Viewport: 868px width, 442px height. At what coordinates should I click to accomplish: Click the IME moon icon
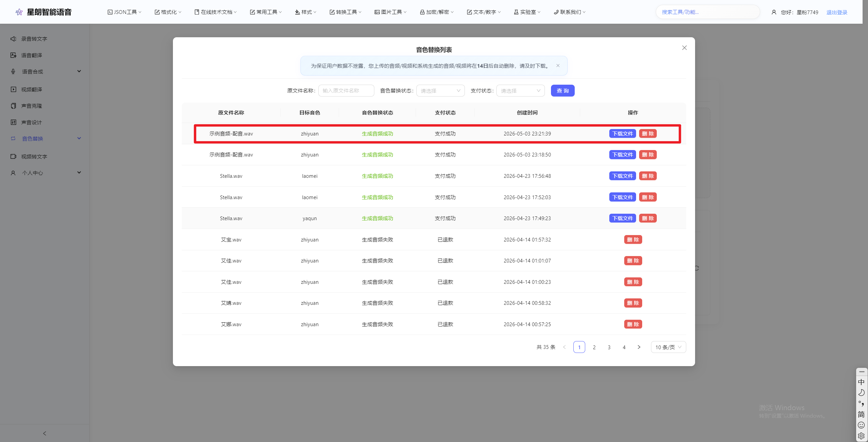click(861, 393)
